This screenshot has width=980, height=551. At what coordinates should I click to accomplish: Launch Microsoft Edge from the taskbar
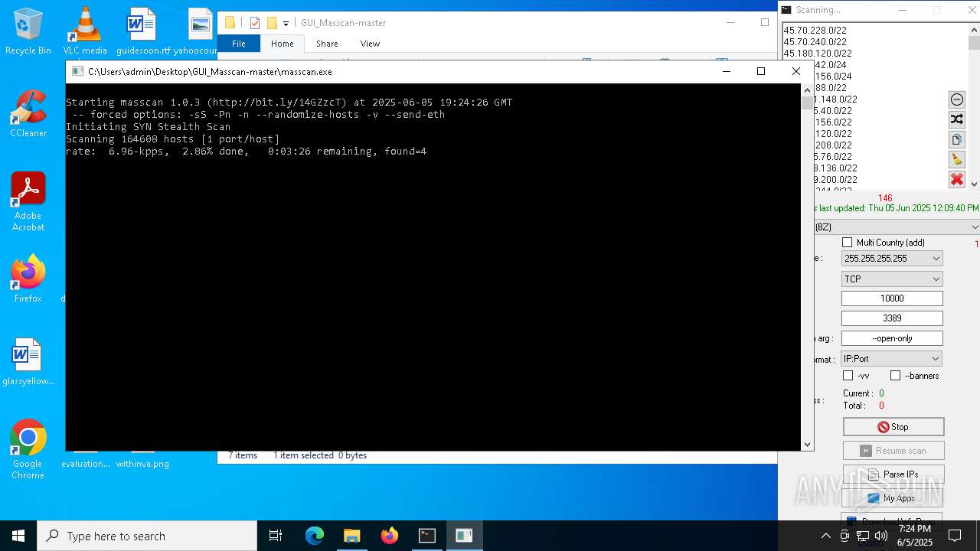tap(315, 536)
